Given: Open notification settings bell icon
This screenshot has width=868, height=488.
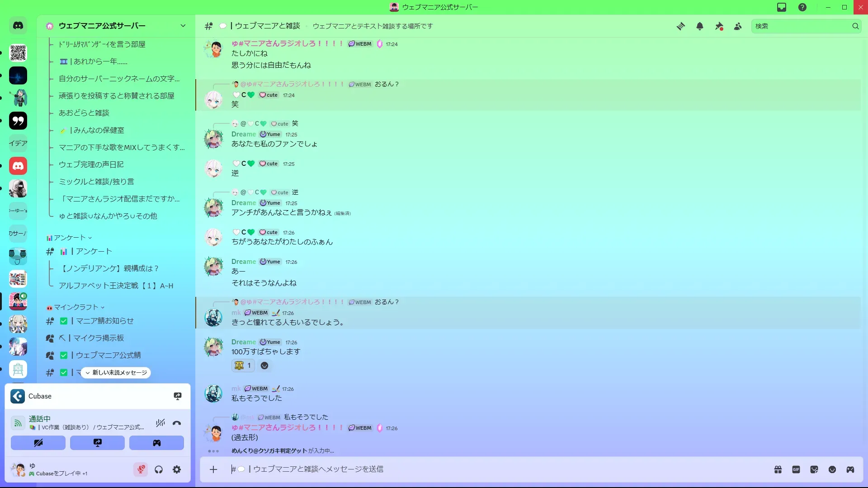Looking at the screenshot, I should pos(699,26).
